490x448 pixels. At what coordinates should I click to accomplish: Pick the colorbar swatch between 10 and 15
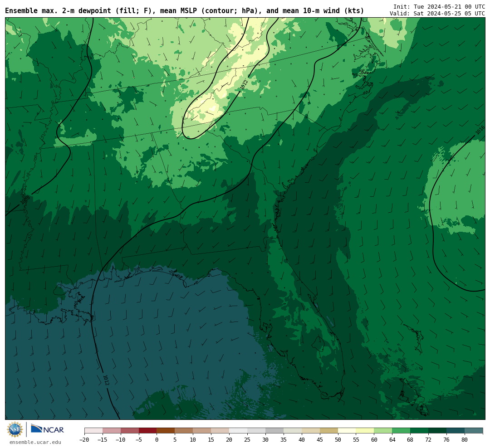[202, 431]
